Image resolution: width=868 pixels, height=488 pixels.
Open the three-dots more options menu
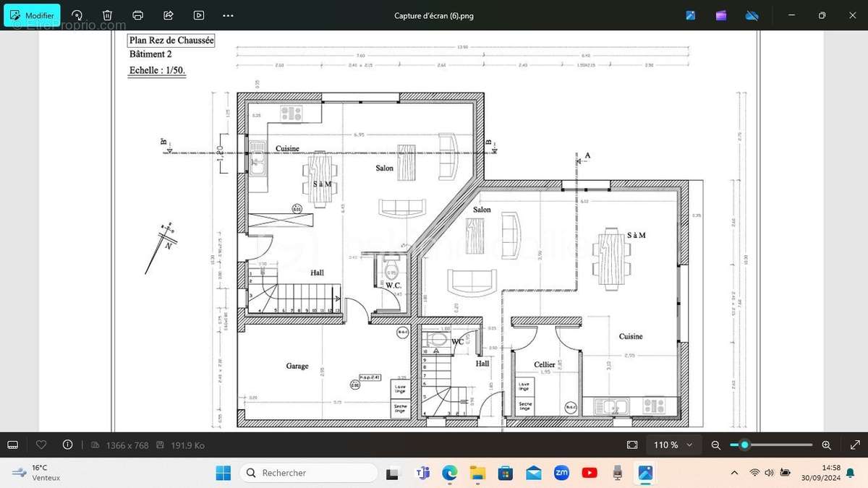tap(229, 15)
